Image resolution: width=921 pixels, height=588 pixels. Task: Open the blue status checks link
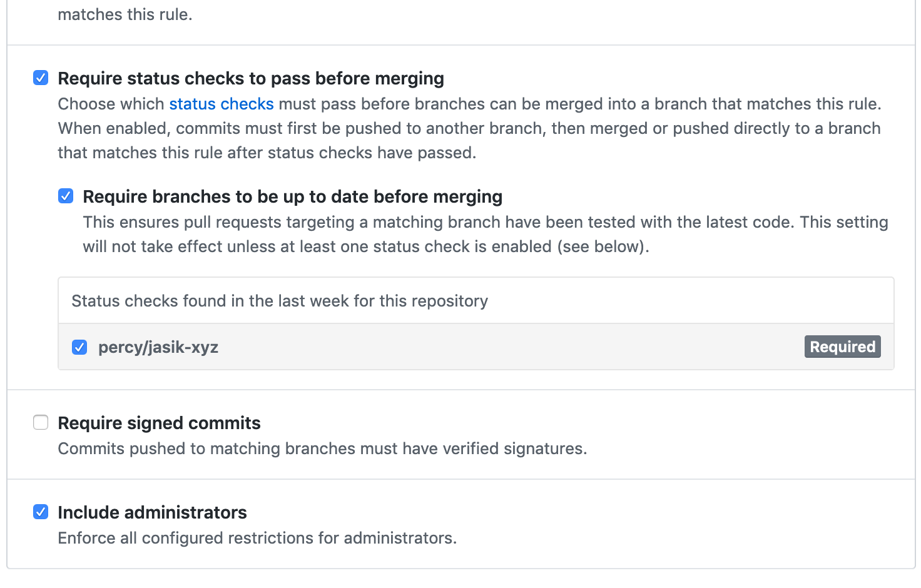pos(221,104)
